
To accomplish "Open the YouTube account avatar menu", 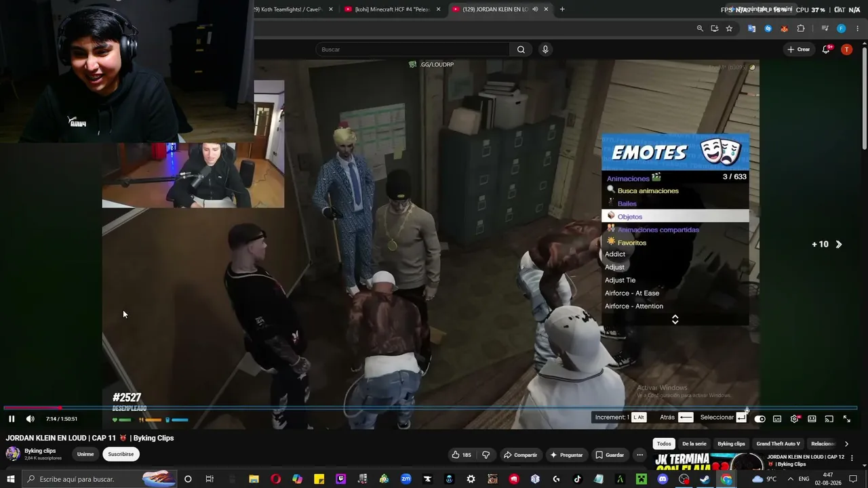I will point(846,49).
